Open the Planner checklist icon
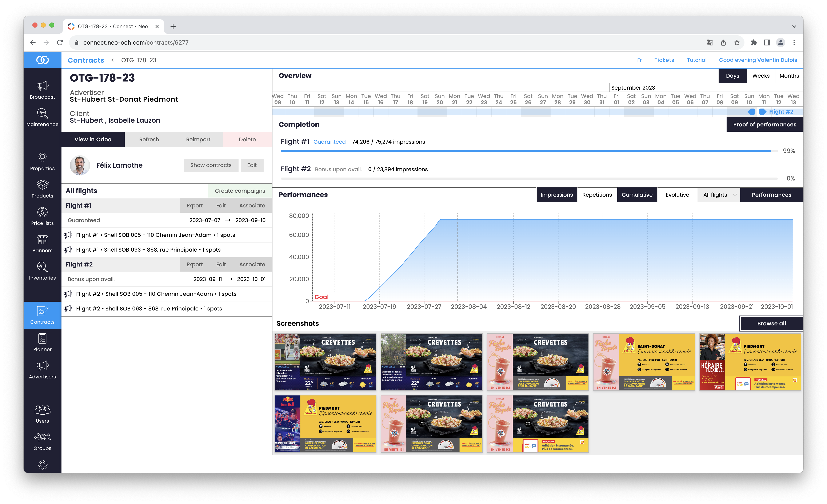This screenshot has width=827, height=504. coord(42,338)
